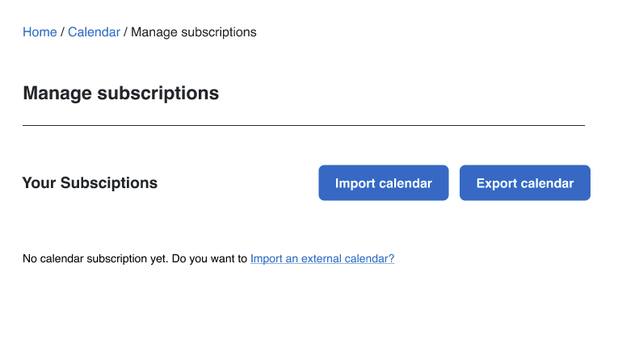Click the horizontal divider below the heading
The height and width of the screenshot is (364, 618).
[304, 125]
